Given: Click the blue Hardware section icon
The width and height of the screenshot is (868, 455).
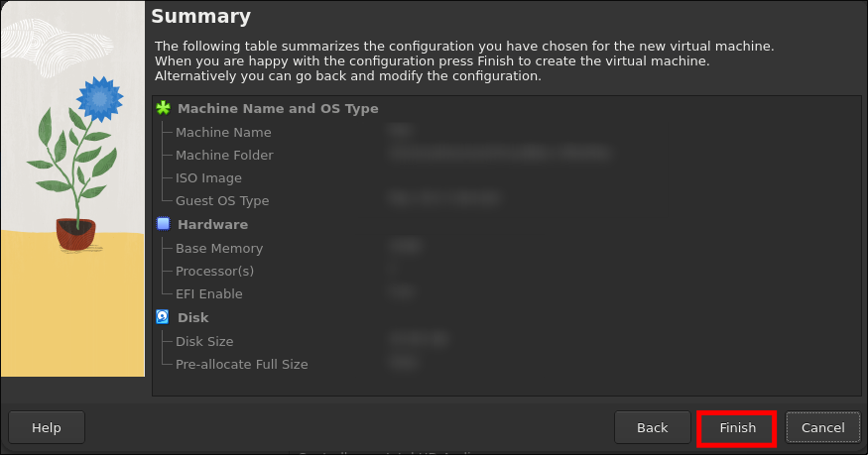Looking at the screenshot, I should coord(163,224).
